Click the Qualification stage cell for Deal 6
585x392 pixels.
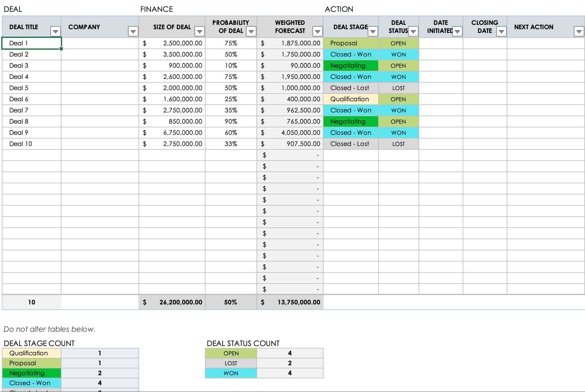point(351,99)
